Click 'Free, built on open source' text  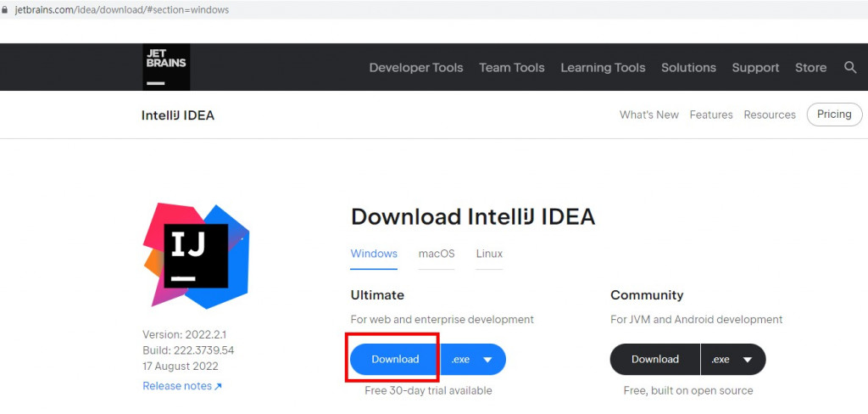pos(688,390)
